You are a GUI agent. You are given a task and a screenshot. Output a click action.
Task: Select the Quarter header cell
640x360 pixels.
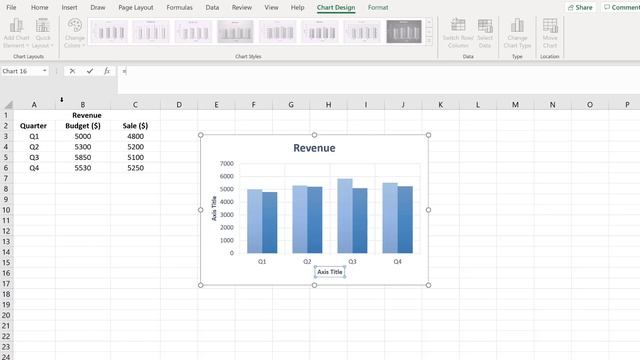[33, 126]
